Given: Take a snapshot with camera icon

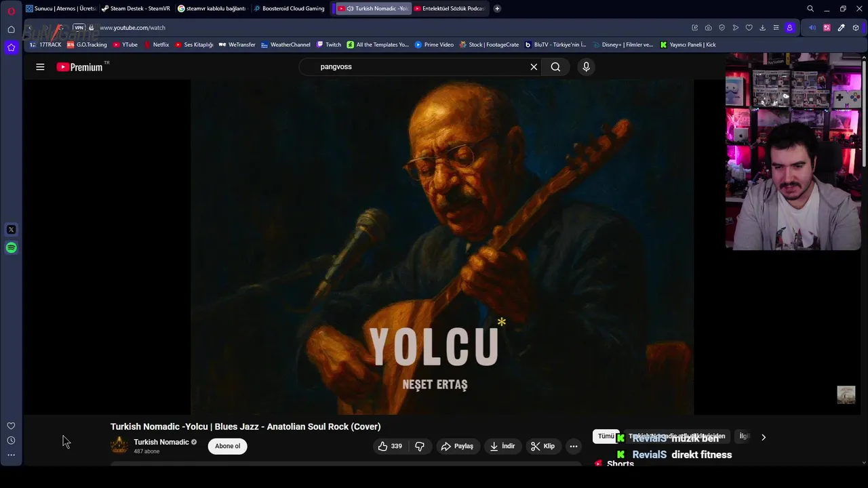Looking at the screenshot, I should click(x=708, y=28).
